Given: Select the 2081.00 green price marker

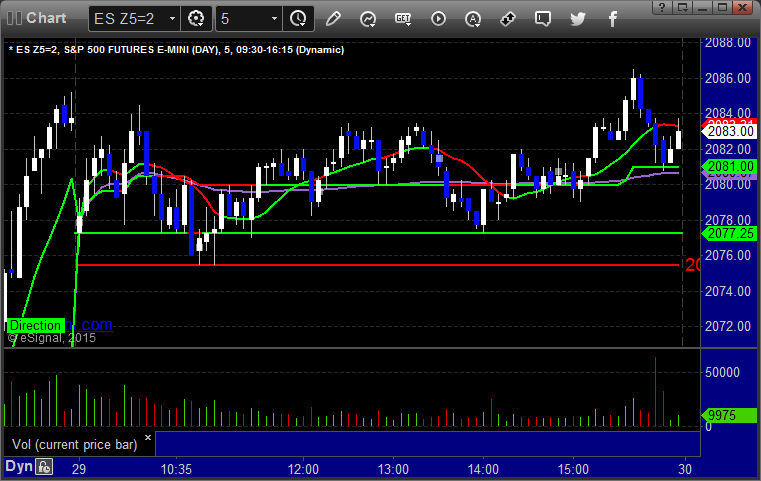Looking at the screenshot, I should coord(729,167).
